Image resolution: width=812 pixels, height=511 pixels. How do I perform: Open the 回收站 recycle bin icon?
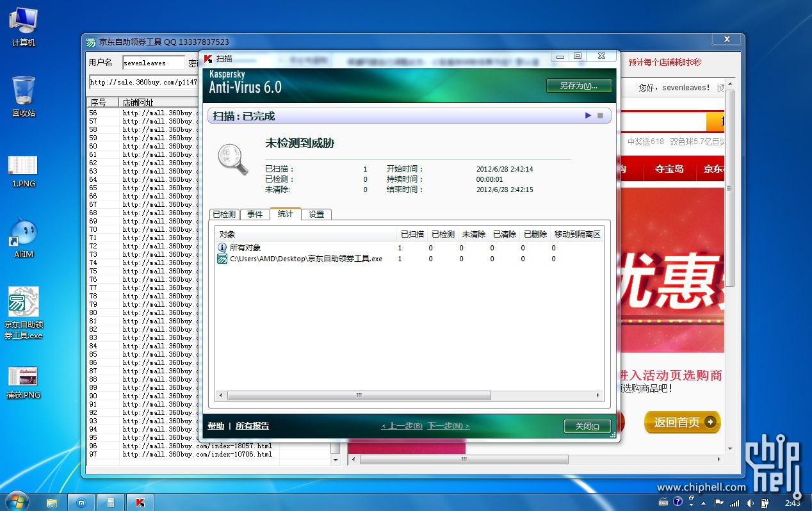pyautogui.click(x=24, y=97)
